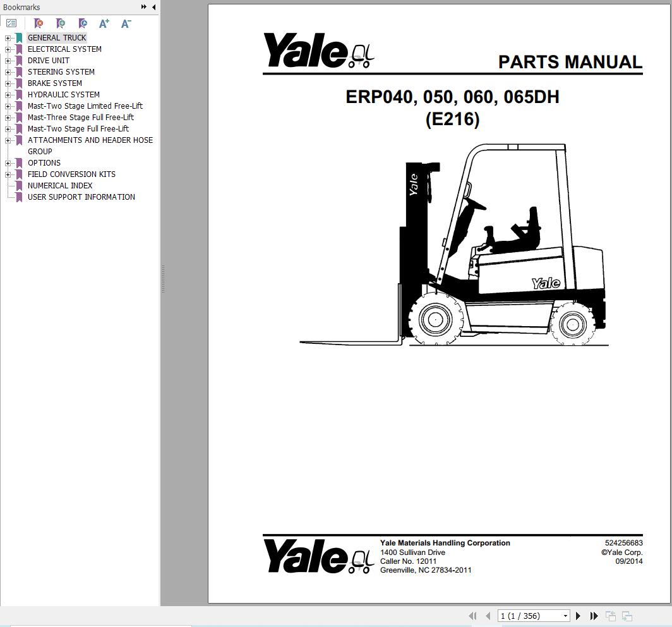The width and height of the screenshot is (672, 627).
Task: Increase bookmark text size with A+ icon
Action: tap(104, 23)
